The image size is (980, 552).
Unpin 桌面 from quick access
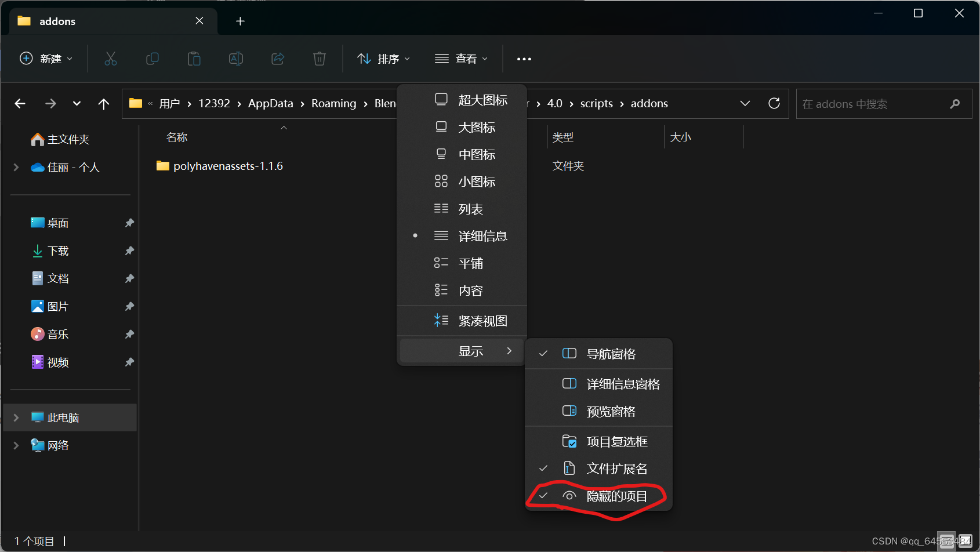tap(129, 223)
